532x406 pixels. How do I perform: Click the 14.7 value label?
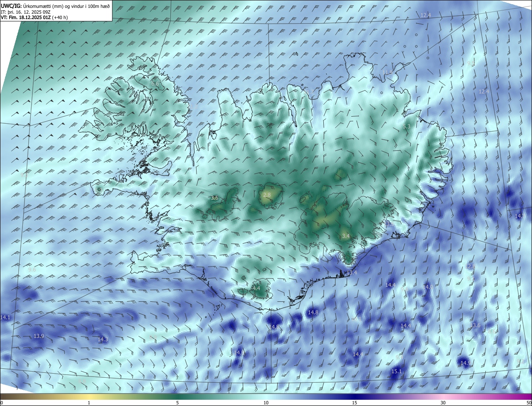520,216
